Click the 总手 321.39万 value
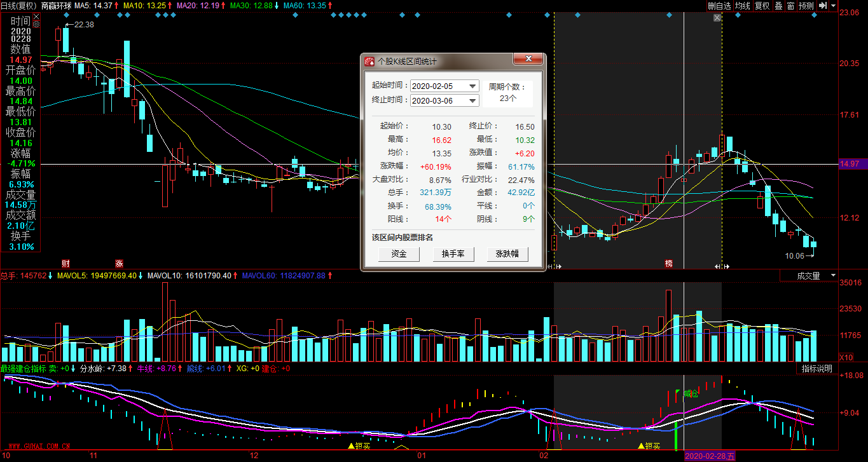868x462 pixels. [436, 192]
